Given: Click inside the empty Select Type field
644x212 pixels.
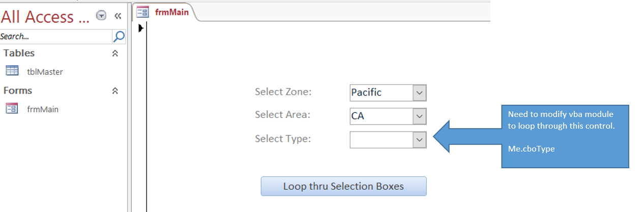Looking at the screenshot, I should [381, 139].
